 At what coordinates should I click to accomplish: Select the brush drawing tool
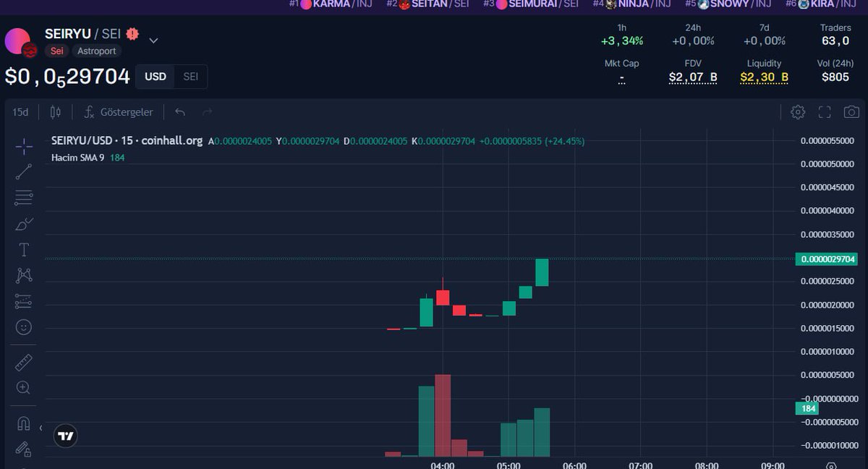[24, 224]
